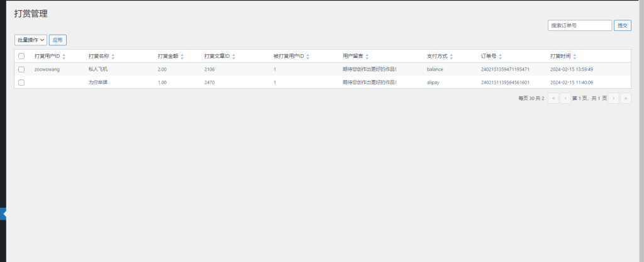Screen dimensions: 644x262
Task: Click the sort arrows beside 打赏用户ID
Action: point(64,56)
